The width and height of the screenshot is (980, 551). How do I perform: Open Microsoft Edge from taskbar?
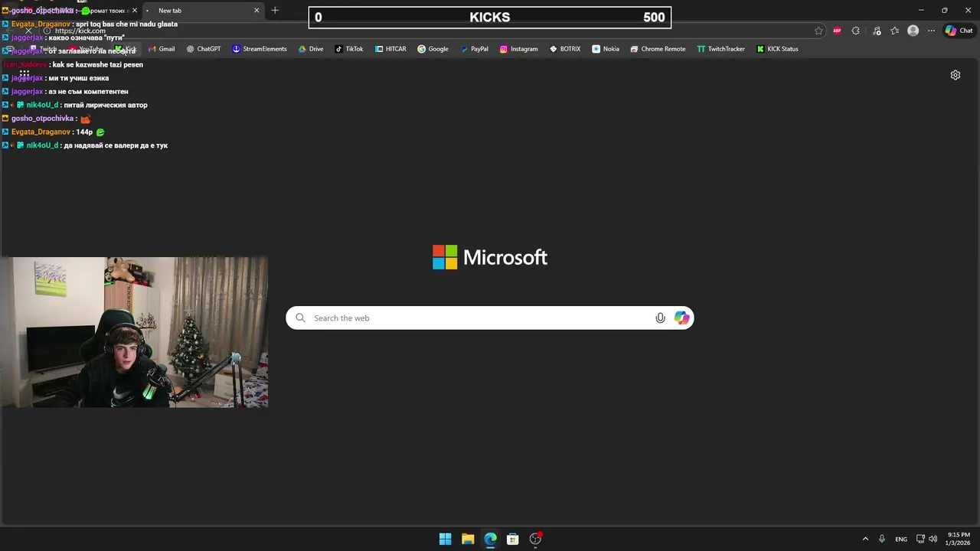[490, 539]
